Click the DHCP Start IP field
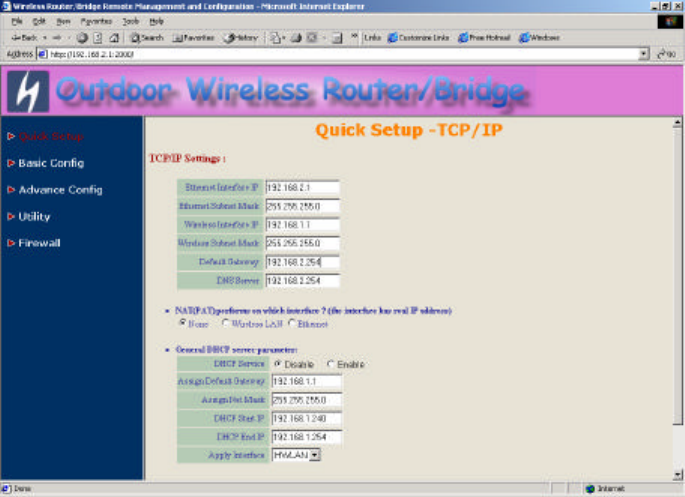The width and height of the screenshot is (685, 497). (307, 418)
